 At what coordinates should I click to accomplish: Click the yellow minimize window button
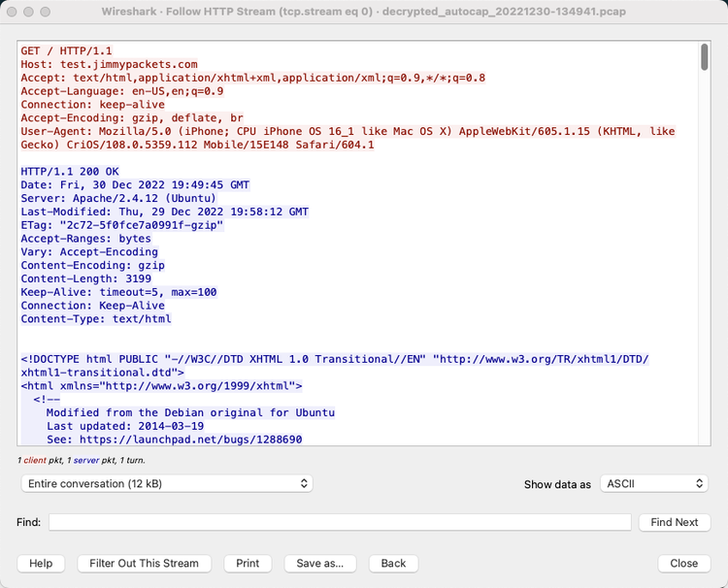pos(28,12)
